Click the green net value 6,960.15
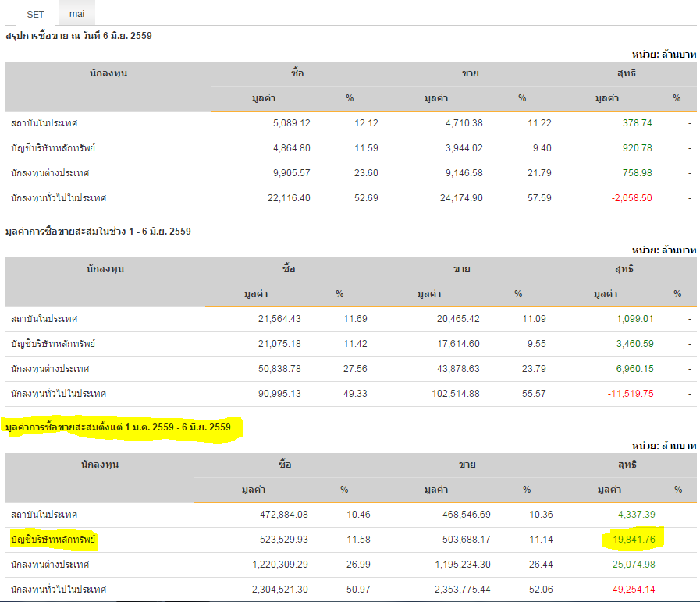This screenshot has width=700, height=602. click(631, 369)
